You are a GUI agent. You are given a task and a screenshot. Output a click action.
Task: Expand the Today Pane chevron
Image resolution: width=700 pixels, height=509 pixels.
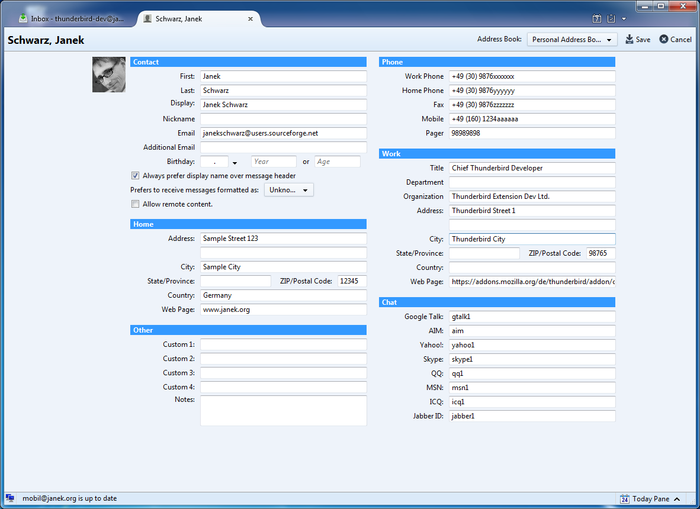click(677, 499)
